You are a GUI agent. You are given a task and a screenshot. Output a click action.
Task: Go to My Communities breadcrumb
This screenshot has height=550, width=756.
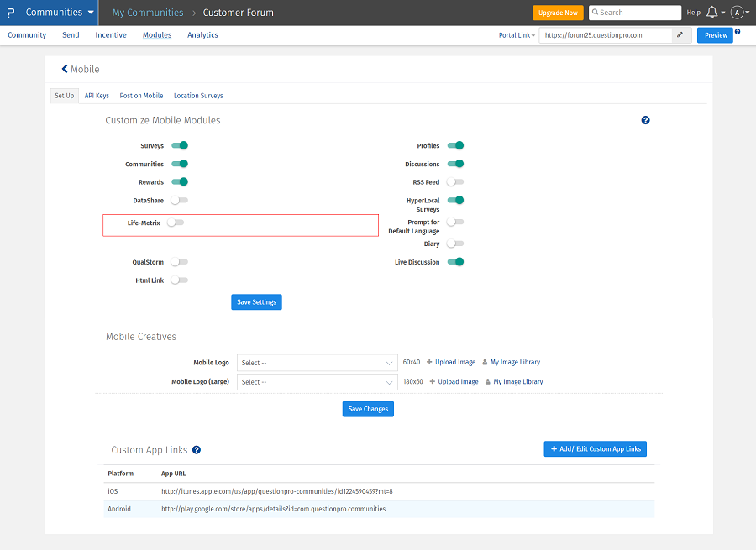tap(148, 13)
